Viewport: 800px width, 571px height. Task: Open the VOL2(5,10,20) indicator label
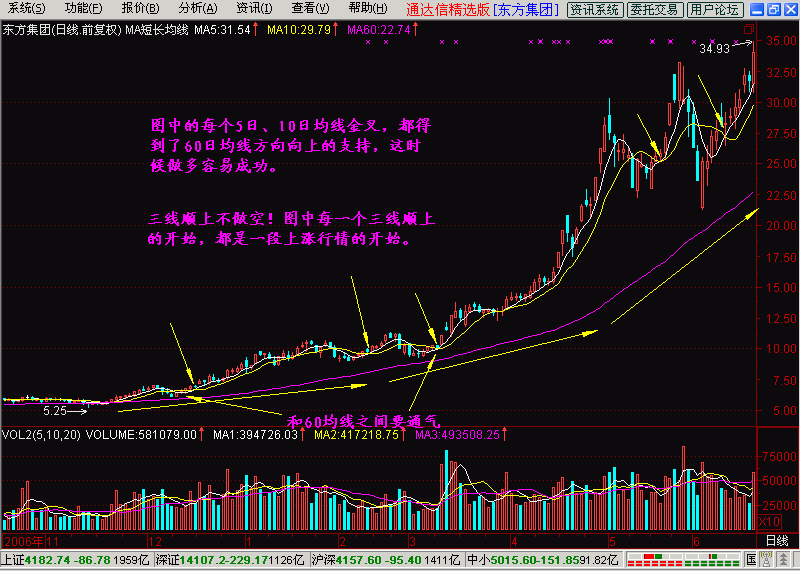coord(41,435)
